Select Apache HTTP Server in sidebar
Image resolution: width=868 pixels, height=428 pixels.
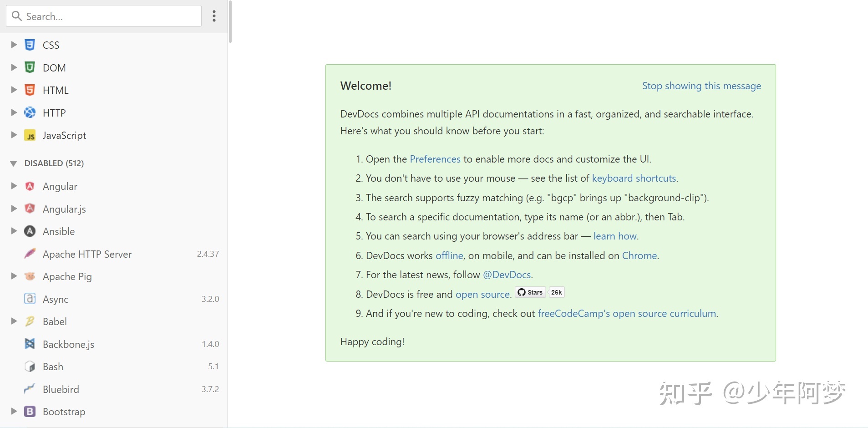tap(87, 254)
